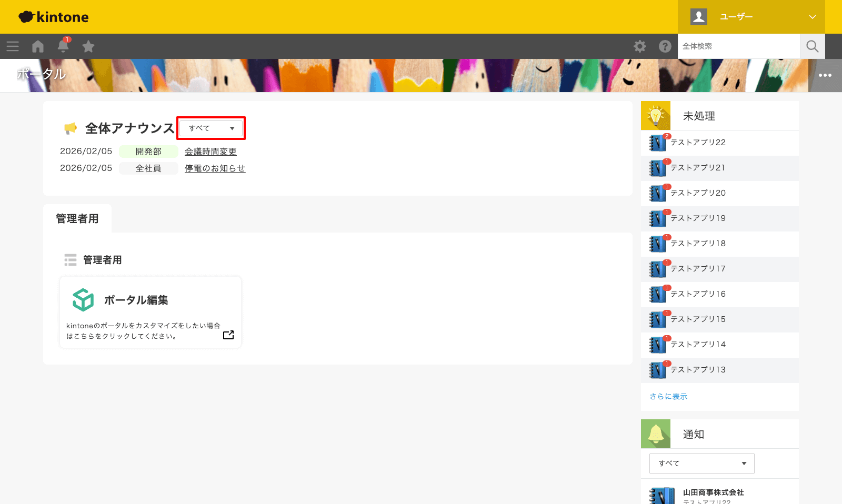Expand the 全体アナウンス filter dropdown
Screen dimensions: 842x504
coord(211,128)
